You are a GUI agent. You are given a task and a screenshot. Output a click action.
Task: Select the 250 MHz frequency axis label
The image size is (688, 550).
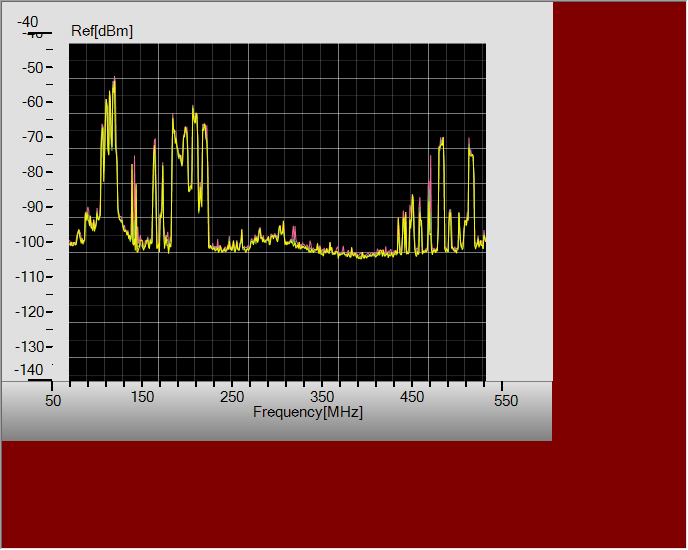point(232,397)
